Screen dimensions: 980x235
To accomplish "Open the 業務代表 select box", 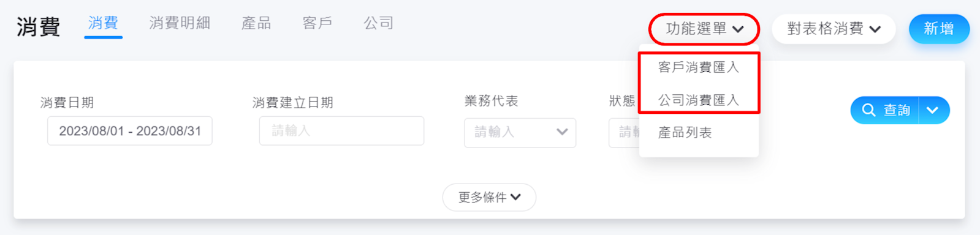I will pyautogui.click(x=520, y=132).
